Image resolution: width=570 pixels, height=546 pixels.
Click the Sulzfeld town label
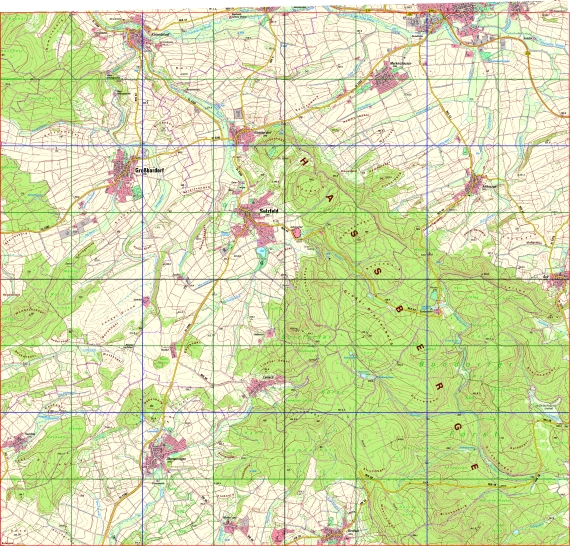click(x=269, y=210)
